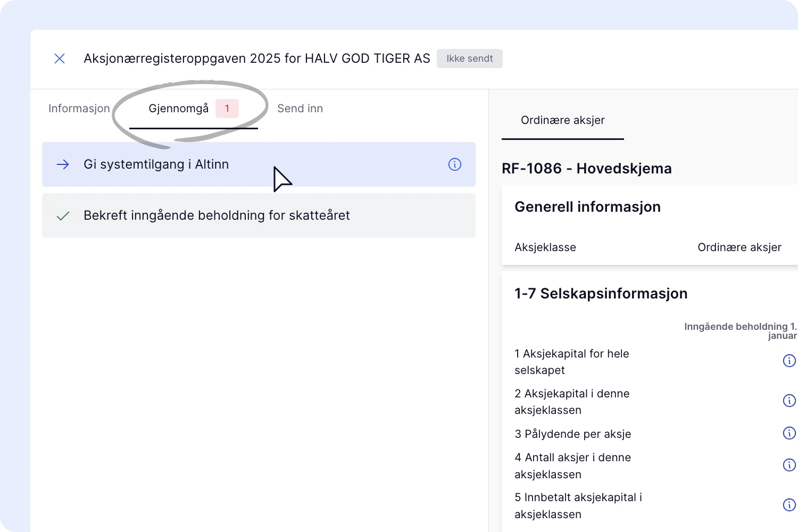Select the Gjennomgå tab label
798x532 pixels.
178,109
